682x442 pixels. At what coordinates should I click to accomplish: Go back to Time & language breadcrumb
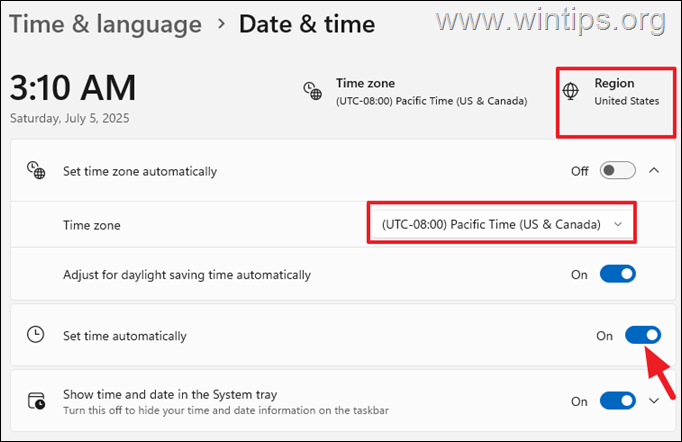[x=103, y=23]
